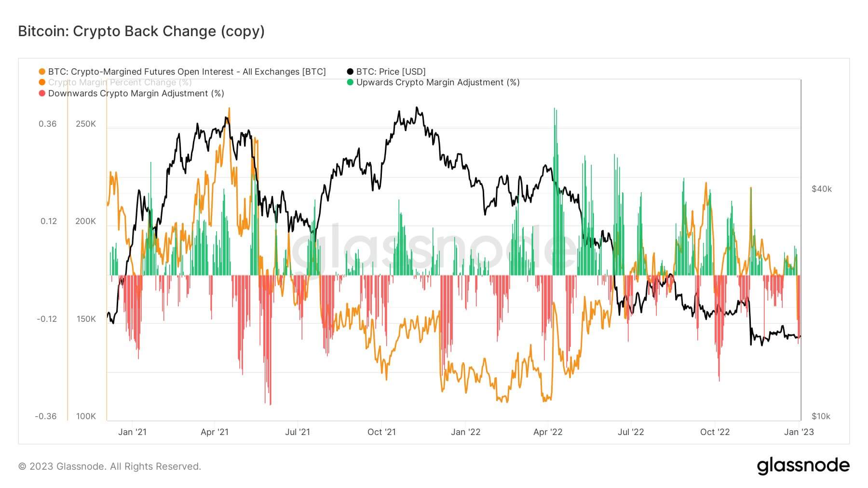Select the Jan '22 label on the time axis
Image resolution: width=868 pixels, height=488 pixels.
click(x=465, y=432)
